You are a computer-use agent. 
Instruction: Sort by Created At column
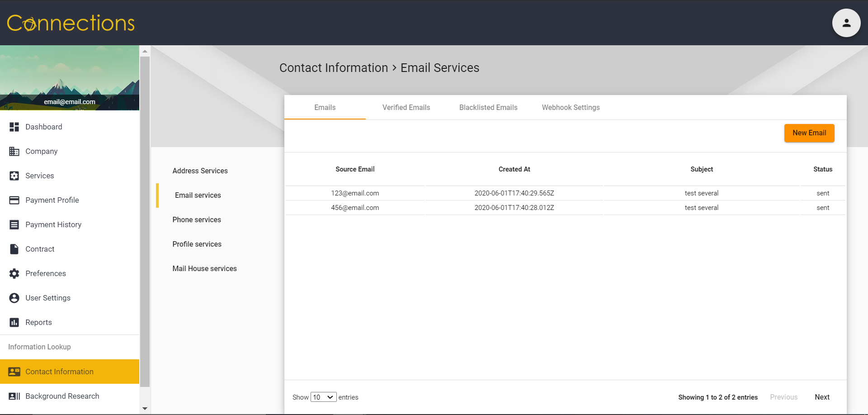pos(514,169)
